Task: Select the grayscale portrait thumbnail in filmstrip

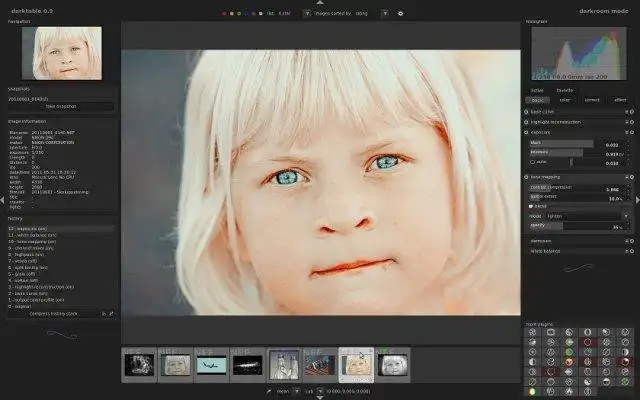Action: coord(391,365)
